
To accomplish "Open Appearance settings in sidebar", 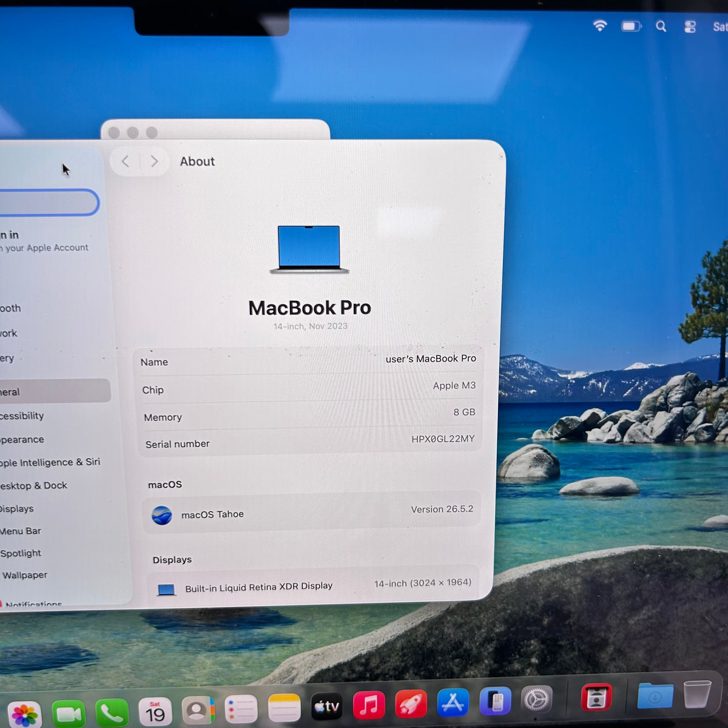I will 22,439.
